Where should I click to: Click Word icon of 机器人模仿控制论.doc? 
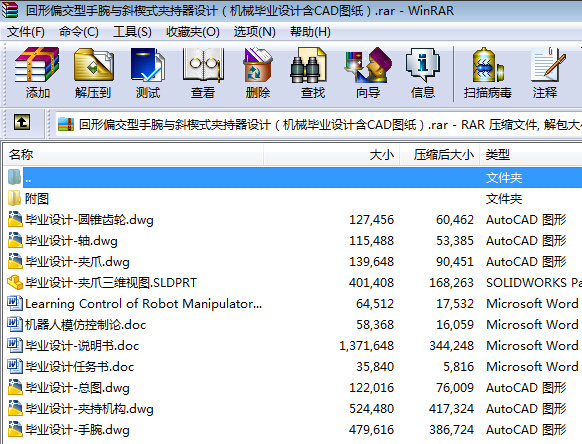(x=15, y=324)
